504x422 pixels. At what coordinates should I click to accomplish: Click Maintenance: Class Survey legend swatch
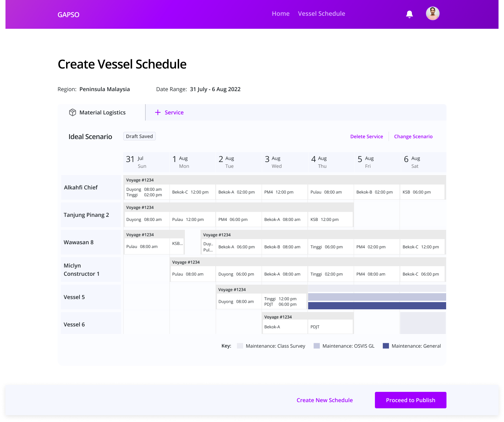tap(240, 346)
